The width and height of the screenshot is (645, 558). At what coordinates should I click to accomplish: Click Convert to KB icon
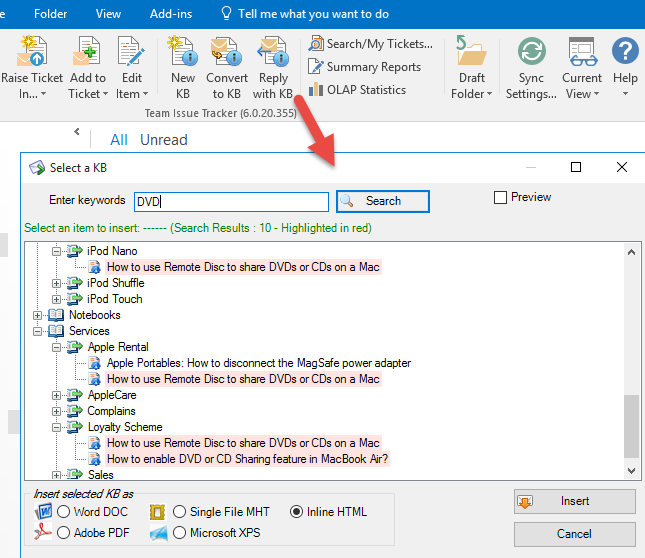click(227, 51)
